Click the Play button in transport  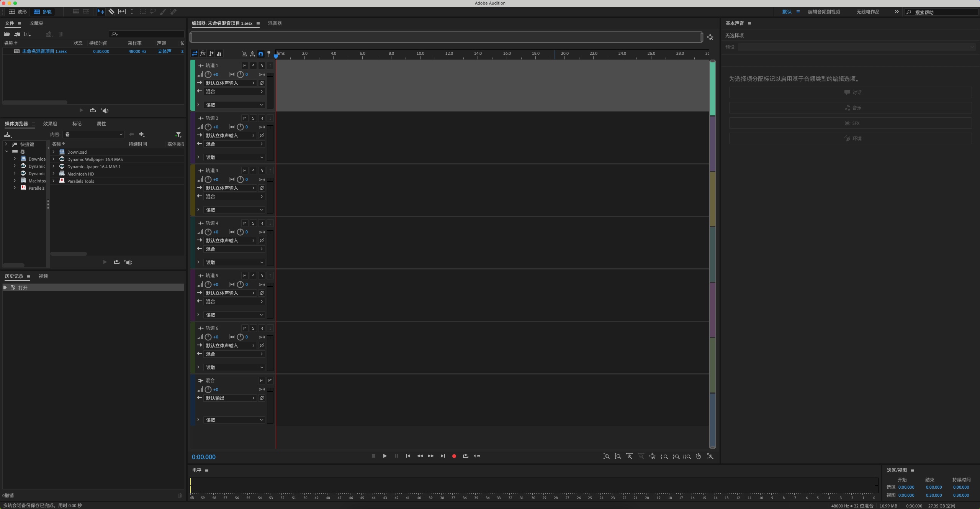click(x=385, y=456)
